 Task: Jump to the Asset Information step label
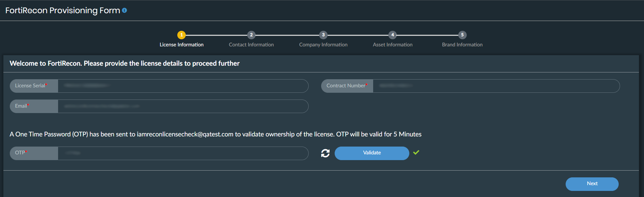392,45
